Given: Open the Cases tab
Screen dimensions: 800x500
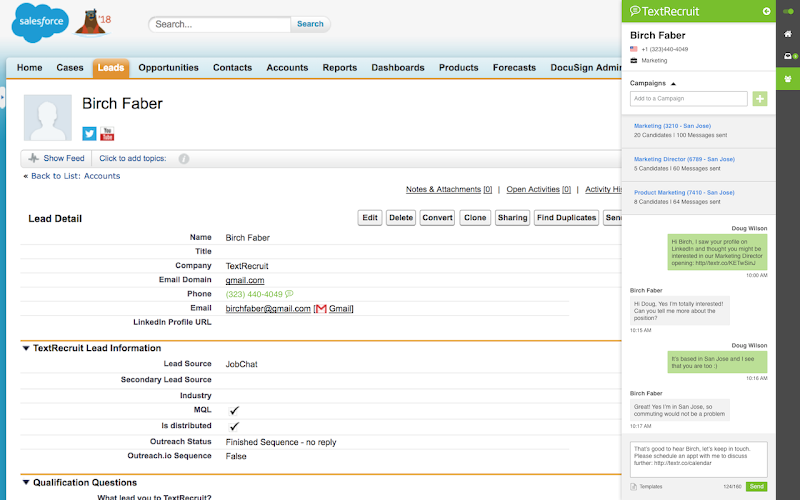Looking at the screenshot, I should tap(70, 68).
